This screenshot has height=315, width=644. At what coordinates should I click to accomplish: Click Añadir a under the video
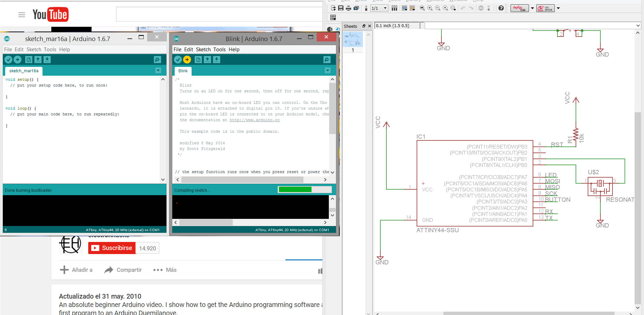click(76, 270)
